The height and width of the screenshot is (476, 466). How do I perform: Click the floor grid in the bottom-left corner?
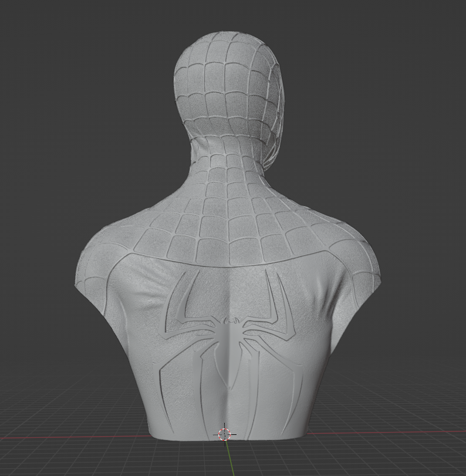point(35,458)
